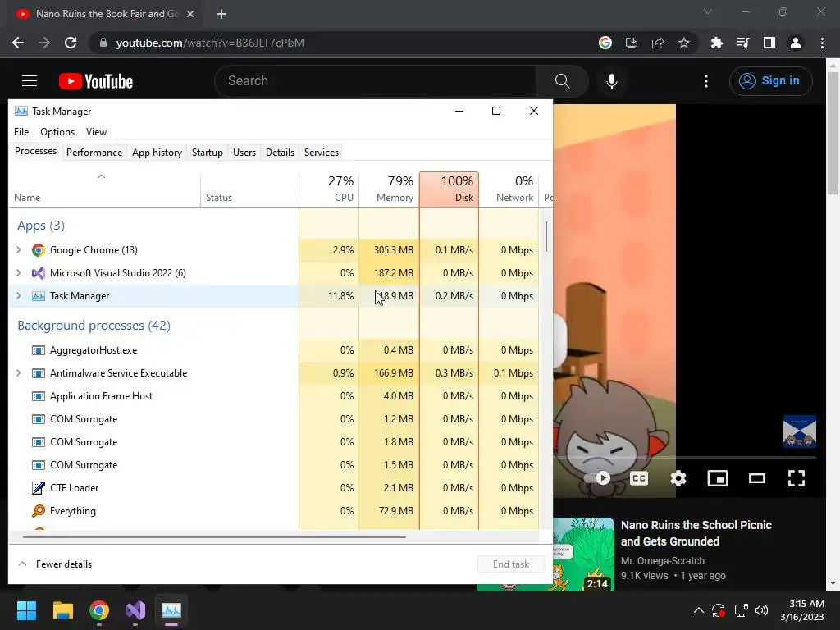Click the sort arrow above Name column
The height and width of the screenshot is (630, 840).
pyautogui.click(x=101, y=176)
